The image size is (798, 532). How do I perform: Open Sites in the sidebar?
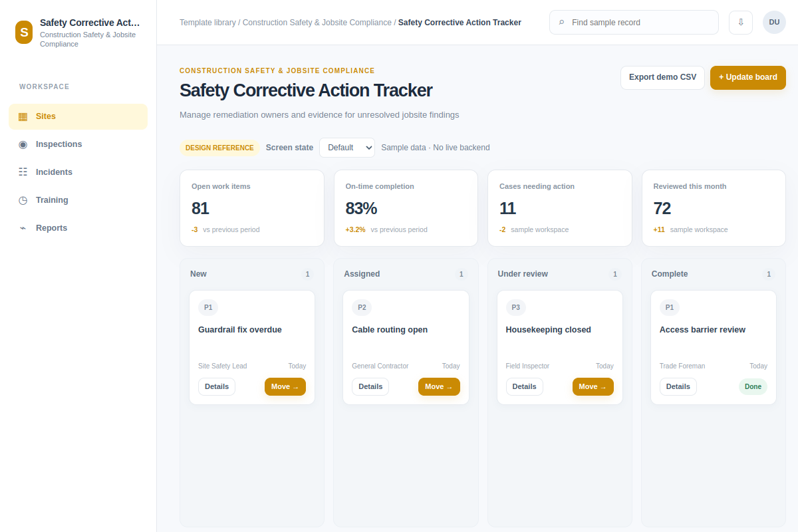pos(78,116)
